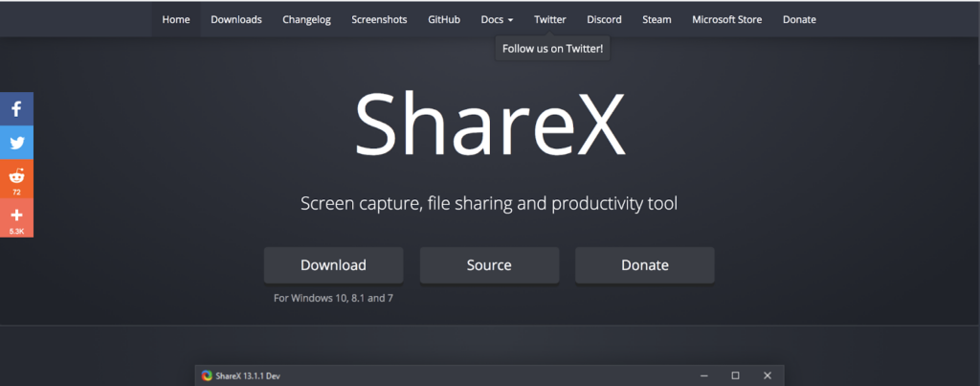Click the 'ShareX 13.1.1 Dev' window title
Viewport: 980px width, 386px height.
(248, 376)
